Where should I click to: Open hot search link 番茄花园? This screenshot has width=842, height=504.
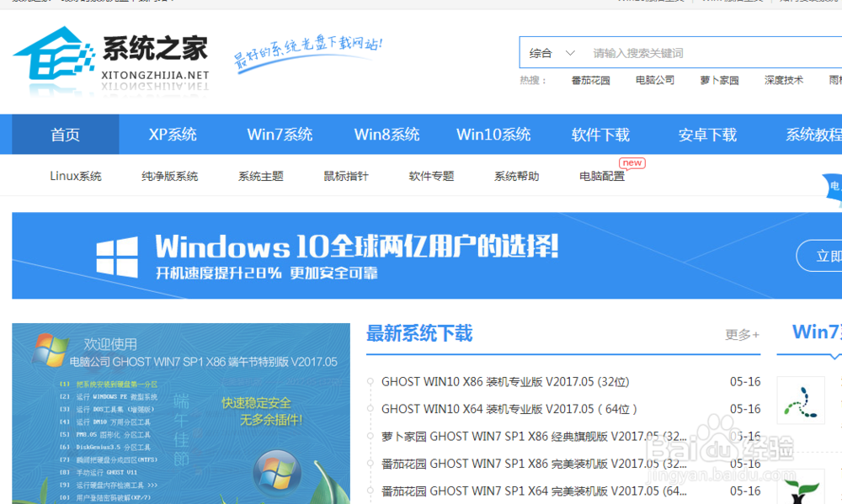(x=590, y=81)
